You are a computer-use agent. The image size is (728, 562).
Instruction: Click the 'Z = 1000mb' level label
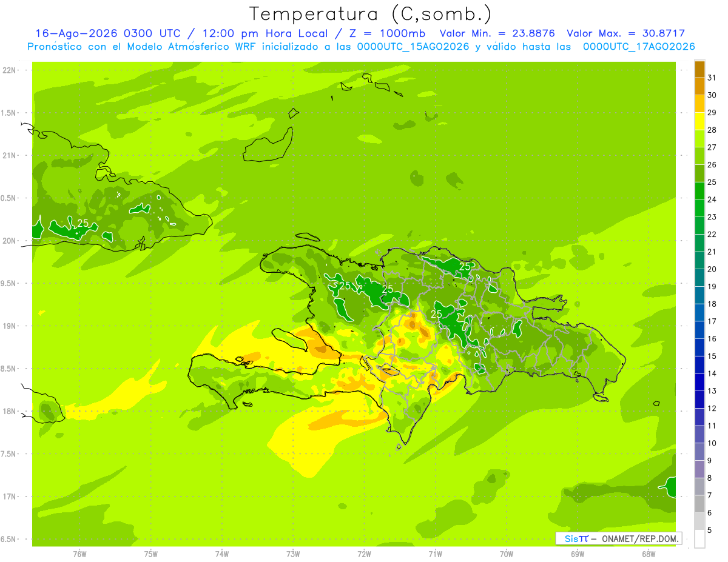(x=386, y=33)
